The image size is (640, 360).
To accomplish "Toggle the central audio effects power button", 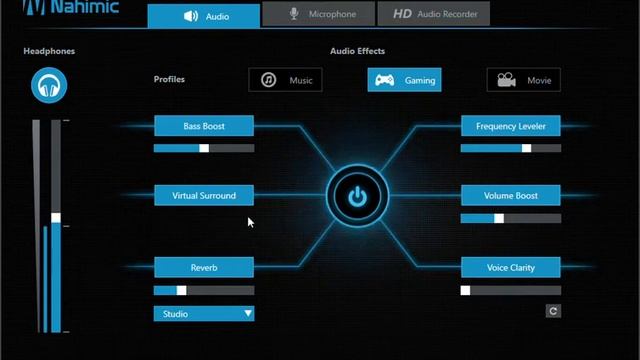I will 358,196.
